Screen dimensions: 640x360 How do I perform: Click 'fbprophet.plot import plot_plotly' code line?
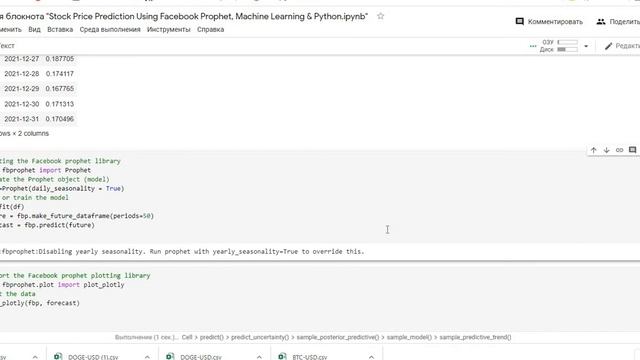click(x=62, y=285)
